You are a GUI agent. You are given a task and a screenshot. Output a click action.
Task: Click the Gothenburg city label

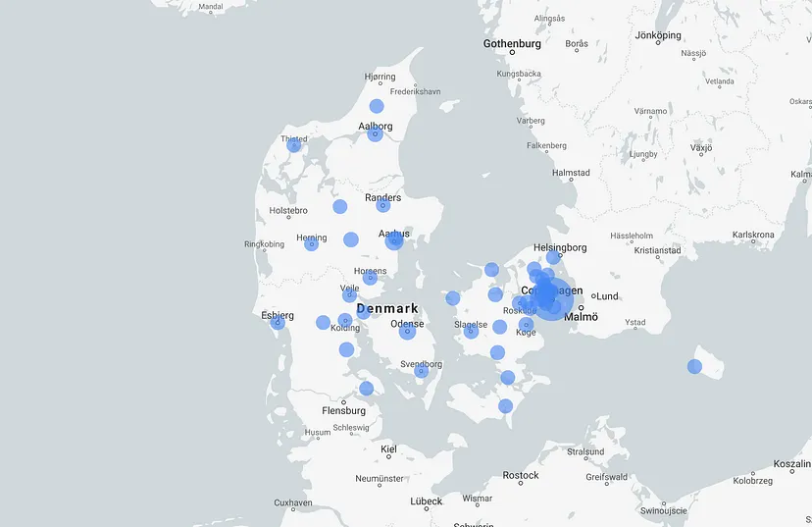(512, 44)
